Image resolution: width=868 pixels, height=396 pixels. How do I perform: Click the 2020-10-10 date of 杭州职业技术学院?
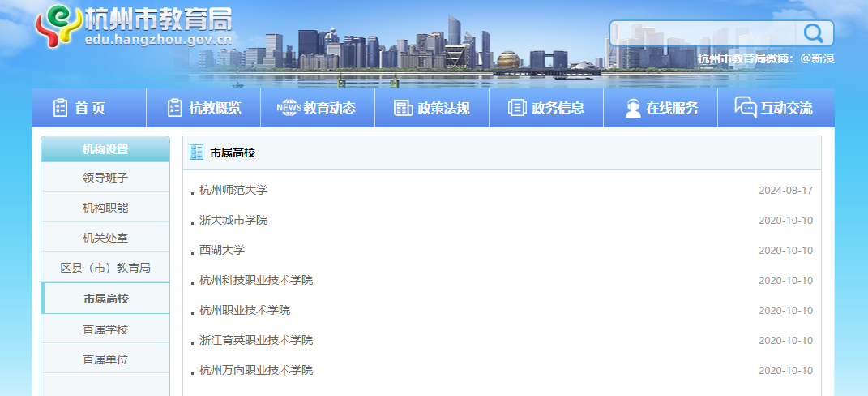click(x=785, y=310)
